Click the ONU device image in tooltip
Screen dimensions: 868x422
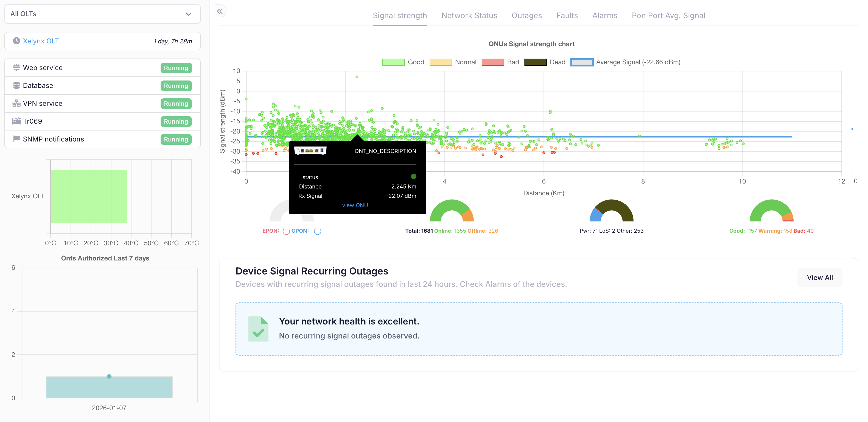click(x=310, y=151)
